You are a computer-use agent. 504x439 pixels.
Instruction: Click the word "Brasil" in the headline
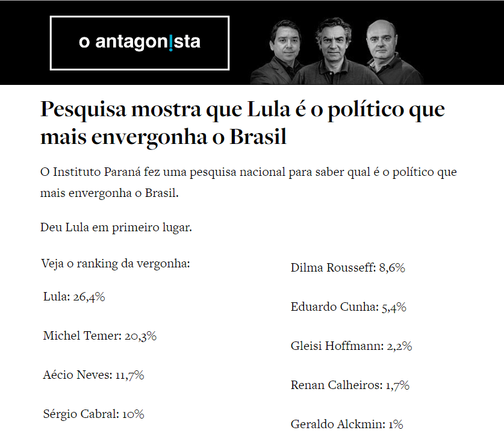(258, 137)
